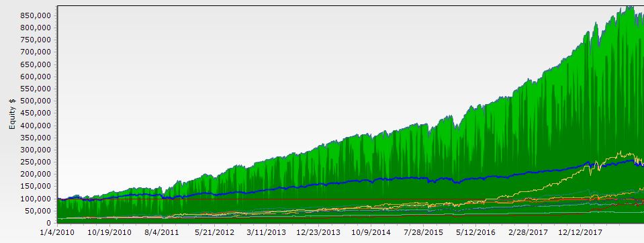
Task: Click the Equity $ axis title
Action: (12, 113)
